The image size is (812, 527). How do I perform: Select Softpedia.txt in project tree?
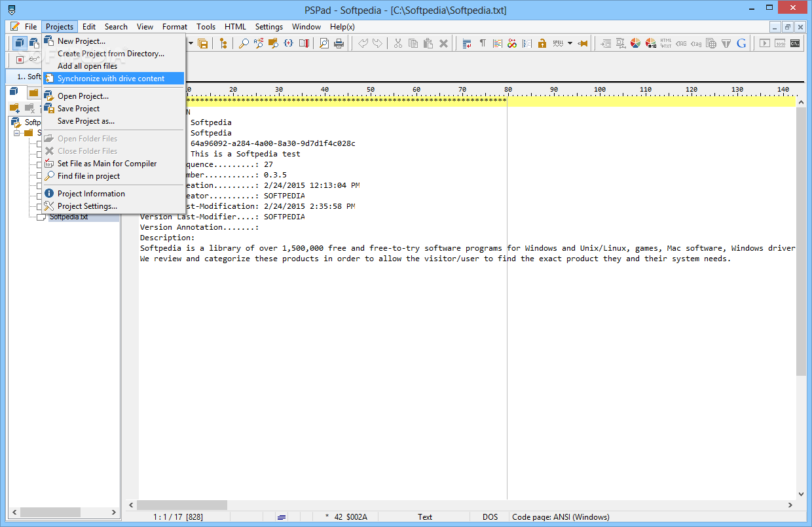pyautogui.click(x=69, y=217)
